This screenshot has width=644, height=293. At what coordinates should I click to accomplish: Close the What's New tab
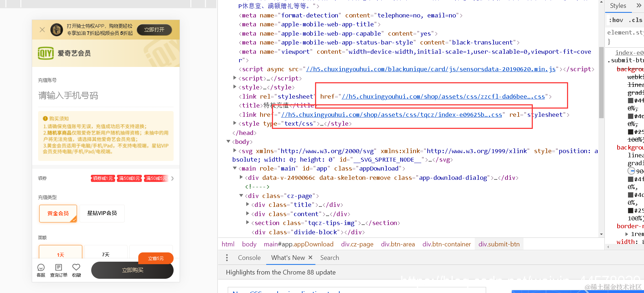310,257
